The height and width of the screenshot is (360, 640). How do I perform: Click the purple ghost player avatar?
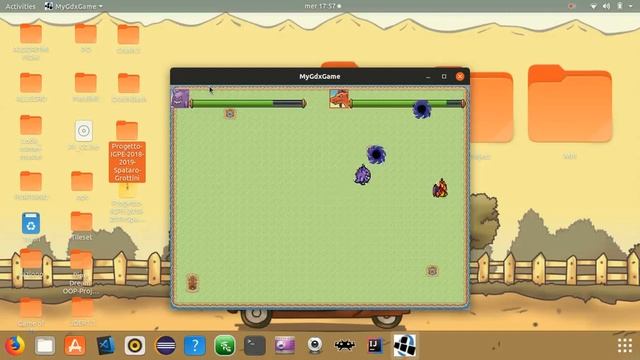pyautogui.click(x=180, y=98)
